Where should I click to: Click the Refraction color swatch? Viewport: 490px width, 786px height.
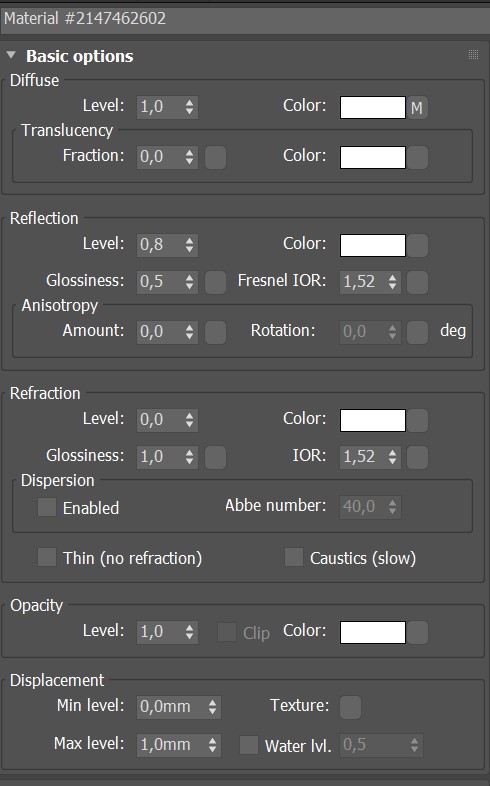(373, 420)
